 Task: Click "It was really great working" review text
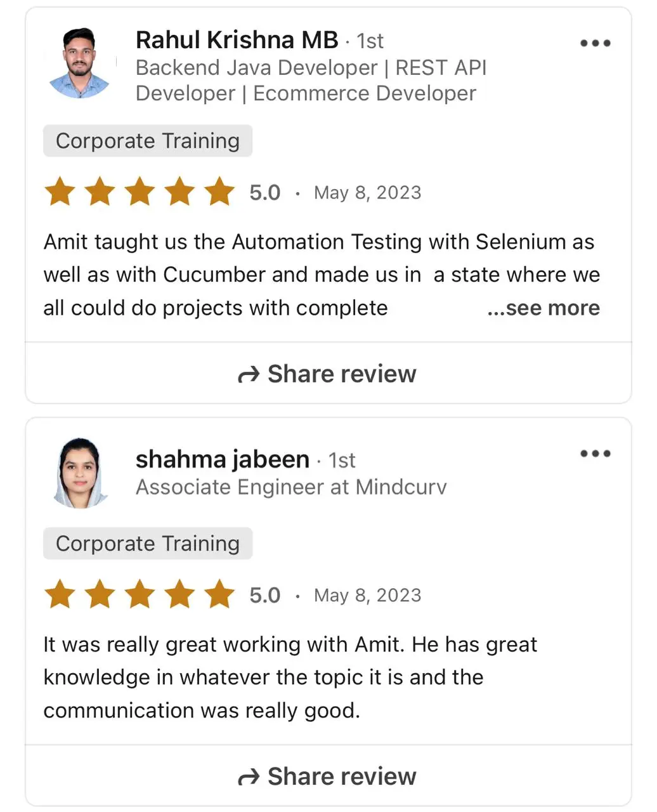point(290,678)
